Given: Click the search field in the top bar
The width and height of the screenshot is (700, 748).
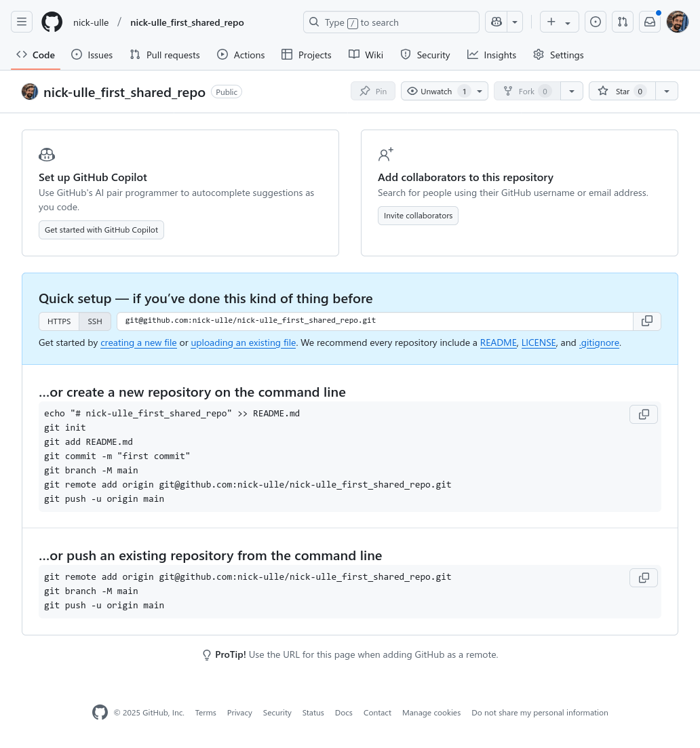Looking at the screenshot, I should click(x=391, y=22).
